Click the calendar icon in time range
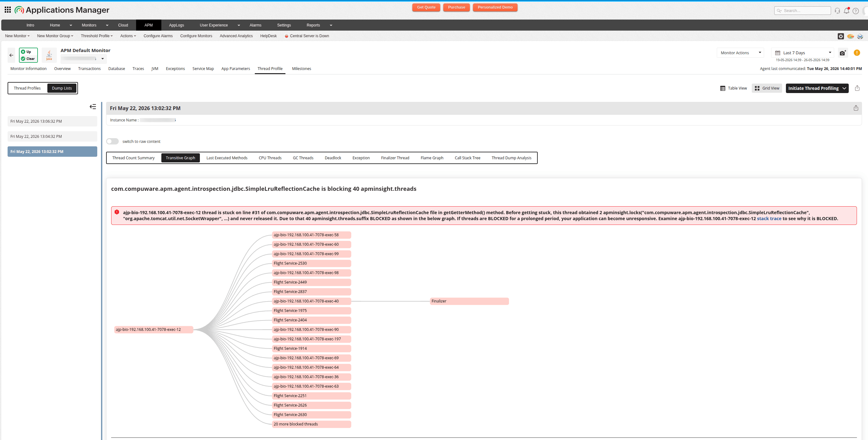The image size is (868, 440). (x=778, y=53)
